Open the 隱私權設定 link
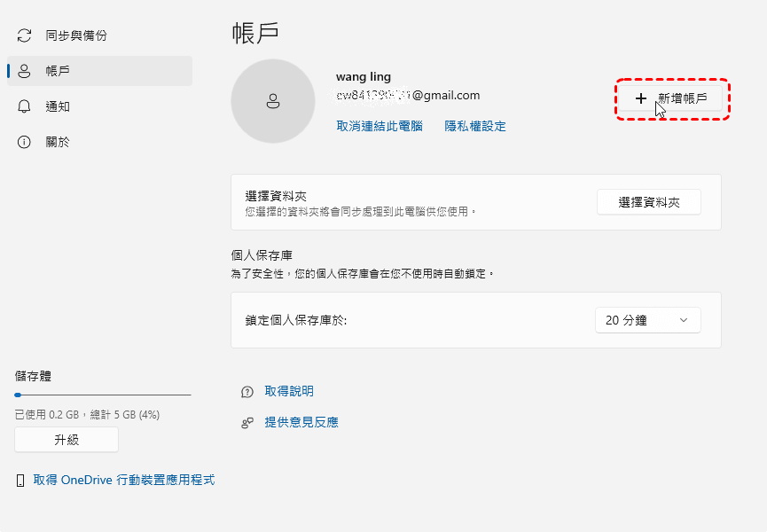The height and width of the screenshot is (532, 767). coord(475,127)
